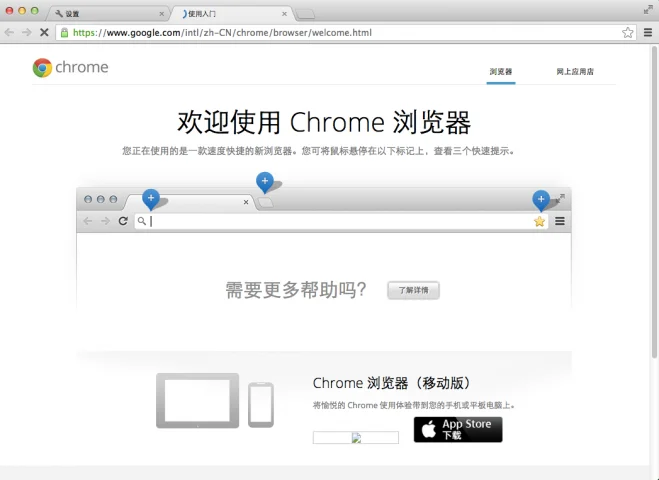This screenshot has width=659, height=480.
Task: Click the tablet device illustration
Action: coord(198,400)
